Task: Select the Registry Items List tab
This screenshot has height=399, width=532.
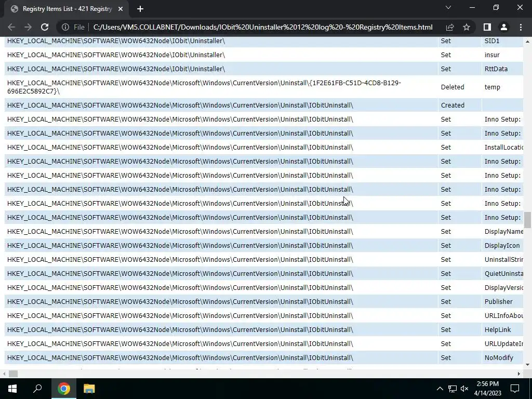Action: (x=66, y=9)
